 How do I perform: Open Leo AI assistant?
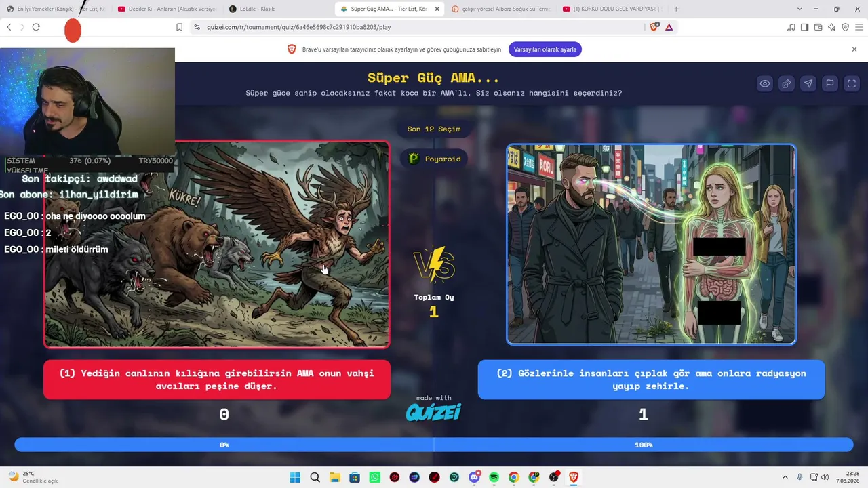(x=831, y=27)
